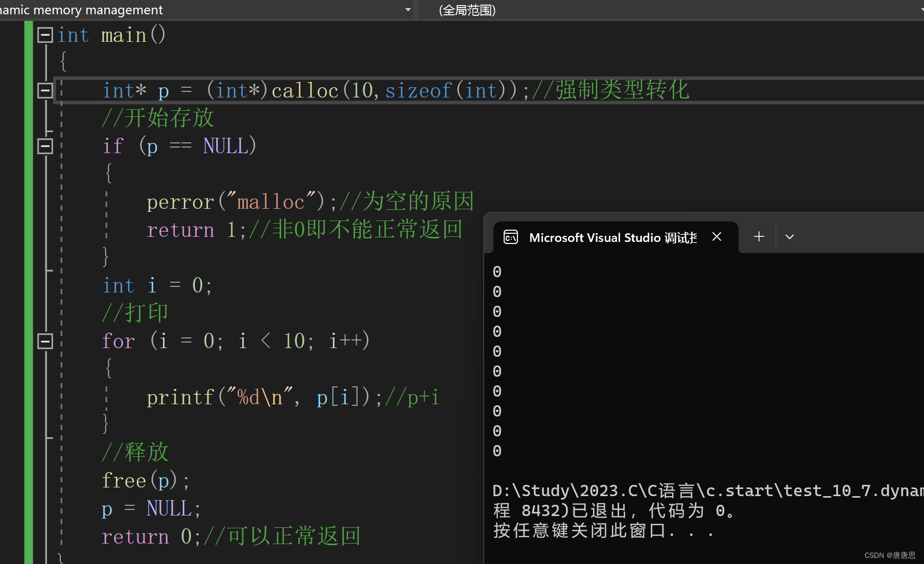This screenshot has height=564, width=924.
Task: Close the debug console tab
Action: [717, 237]
